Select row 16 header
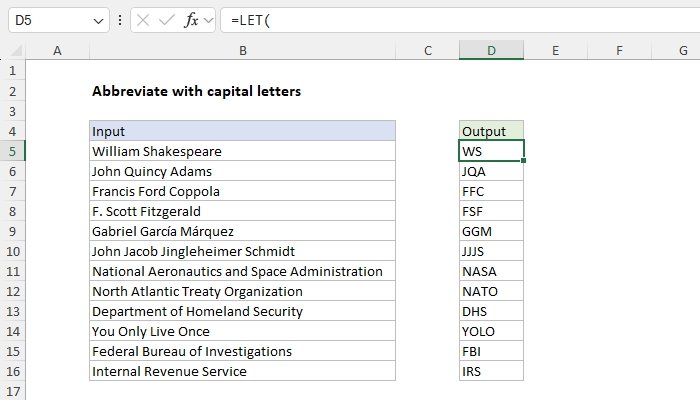Viewport: 700px width, 400px height. pyautogui.click(x=12, y=371)
